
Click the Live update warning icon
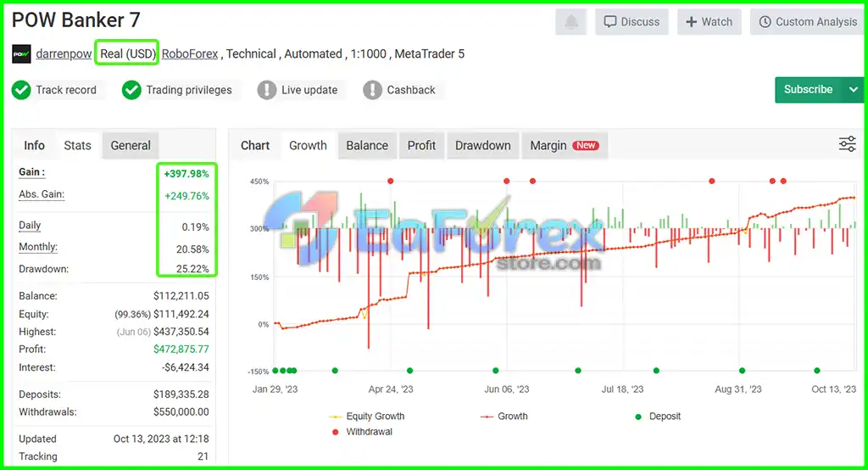(x=266, y=90)
